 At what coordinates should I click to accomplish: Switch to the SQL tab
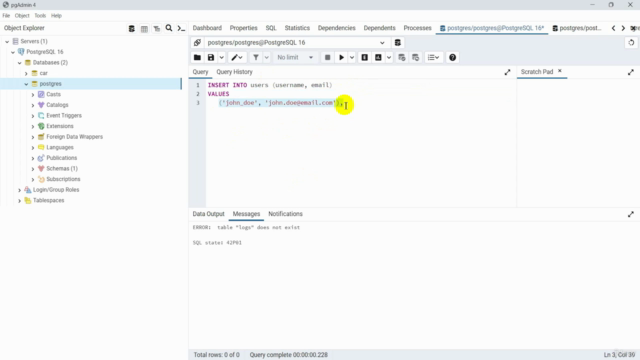click(271, 28)
